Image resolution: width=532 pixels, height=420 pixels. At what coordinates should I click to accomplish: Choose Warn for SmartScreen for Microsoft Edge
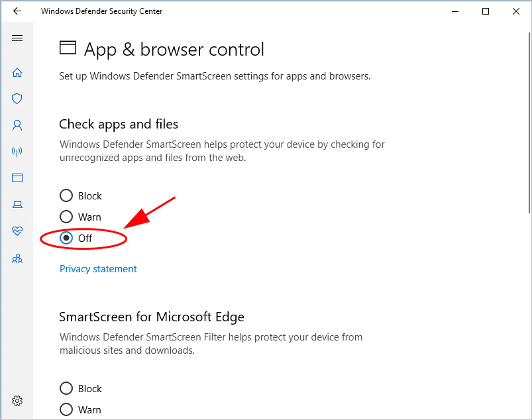pyautogui.click(x=66, y=409)
